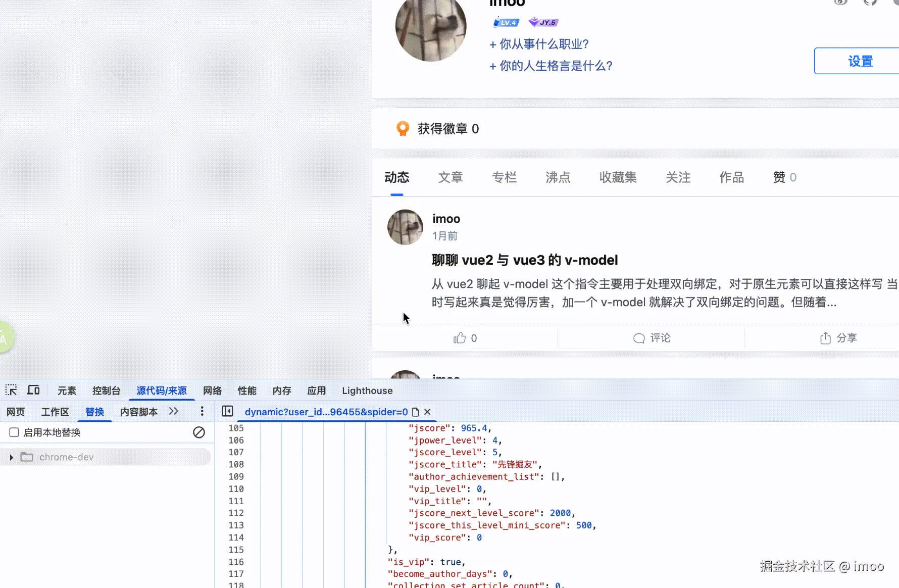Expand the chrome-dev folder
Viewport: 899px width, 588px height.
coord(11,457)
